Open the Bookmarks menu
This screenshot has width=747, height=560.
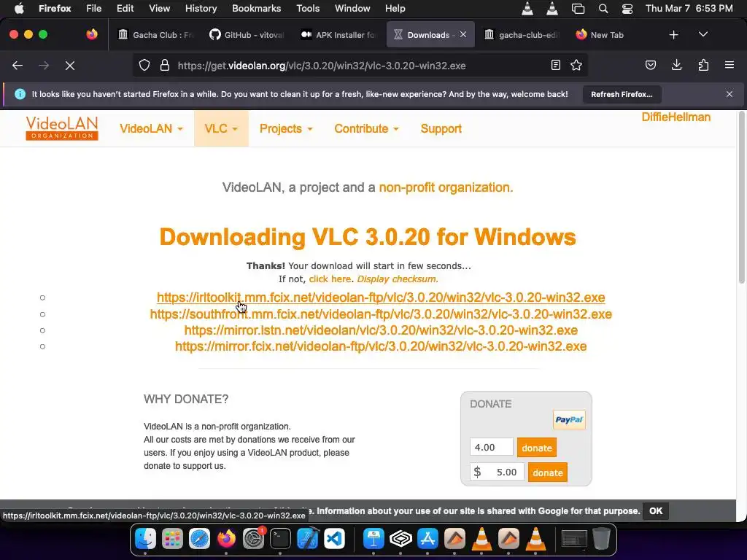pos(256,9)
